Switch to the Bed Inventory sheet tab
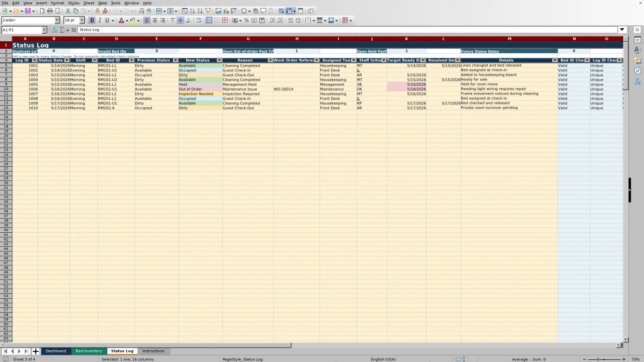This screenshot has width=644, height=362. (89, 351)
